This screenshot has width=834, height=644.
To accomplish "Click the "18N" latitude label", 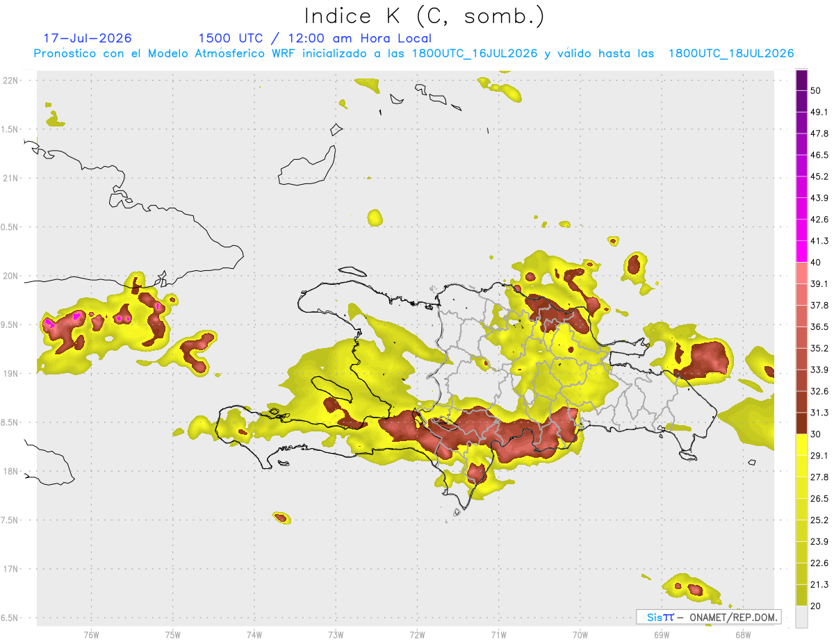I will (x=10, y=471).
